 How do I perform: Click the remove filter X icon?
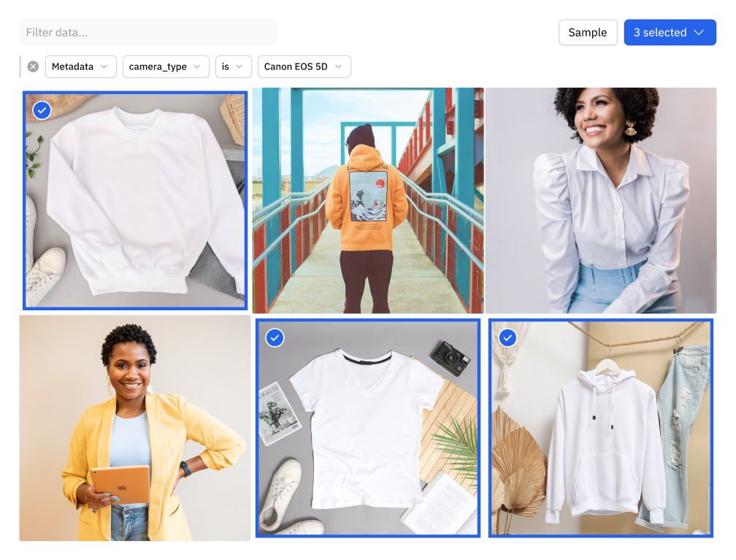click(32, 66)
